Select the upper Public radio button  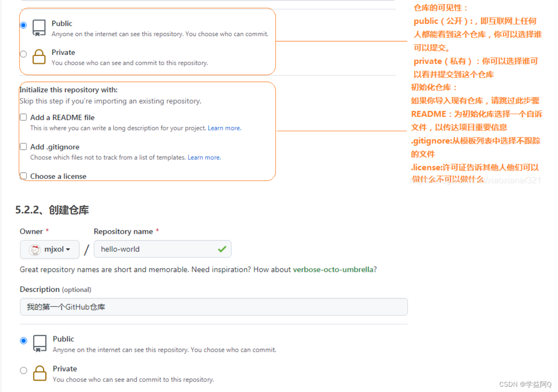[23, 25]
